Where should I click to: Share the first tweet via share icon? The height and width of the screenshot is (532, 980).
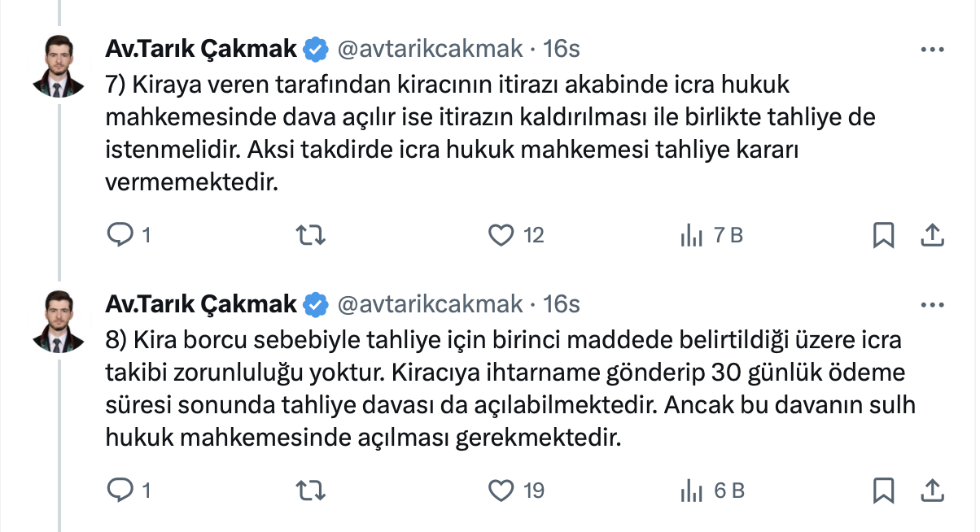pyautogui.click(x=931, y=235)
